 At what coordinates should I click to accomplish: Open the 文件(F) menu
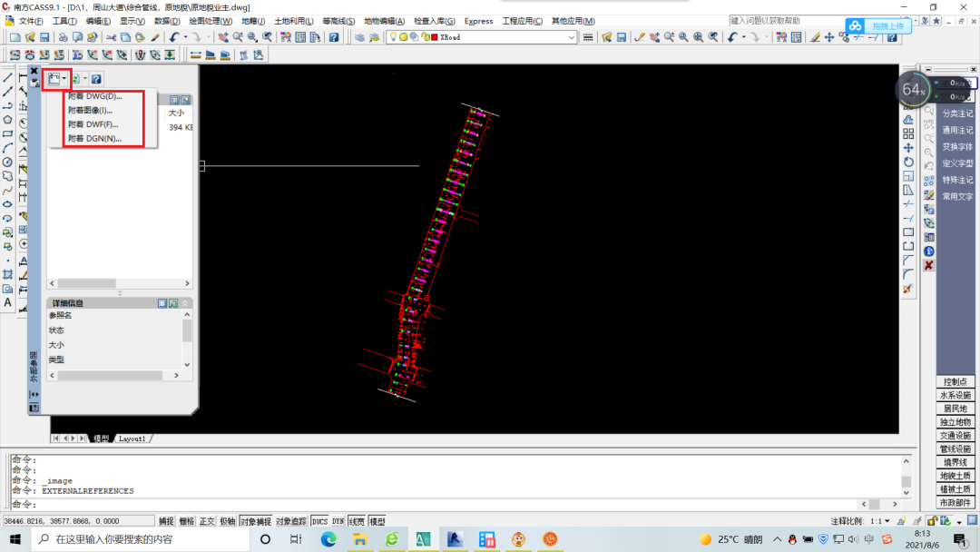(31, 21)
